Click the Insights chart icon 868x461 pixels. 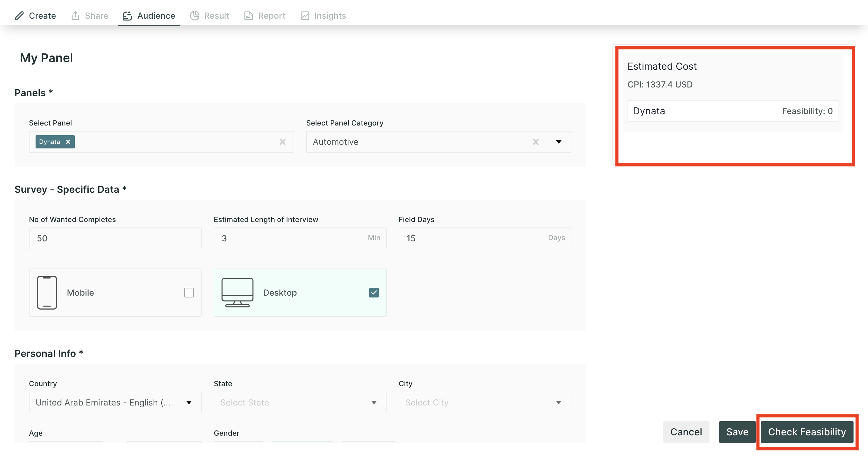pyautogui.click(x=305, y=15)
